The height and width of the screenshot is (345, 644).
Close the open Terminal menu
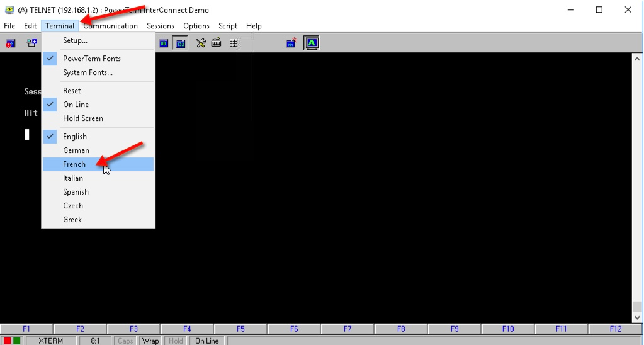pos(60,25)
